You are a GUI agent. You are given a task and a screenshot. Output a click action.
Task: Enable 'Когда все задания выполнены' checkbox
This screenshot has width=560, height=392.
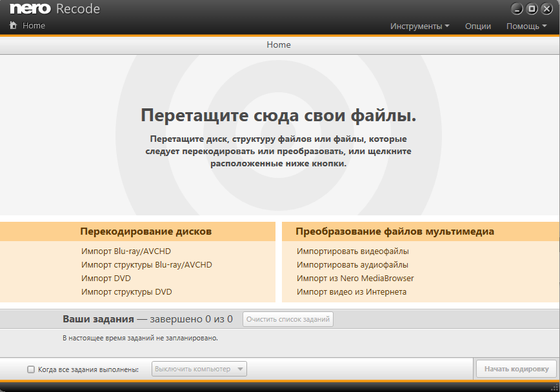tap(31, 369)
